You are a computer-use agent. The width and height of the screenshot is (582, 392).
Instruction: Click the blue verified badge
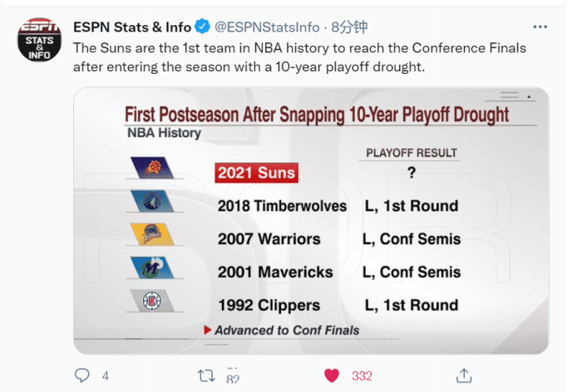[202, 28]
